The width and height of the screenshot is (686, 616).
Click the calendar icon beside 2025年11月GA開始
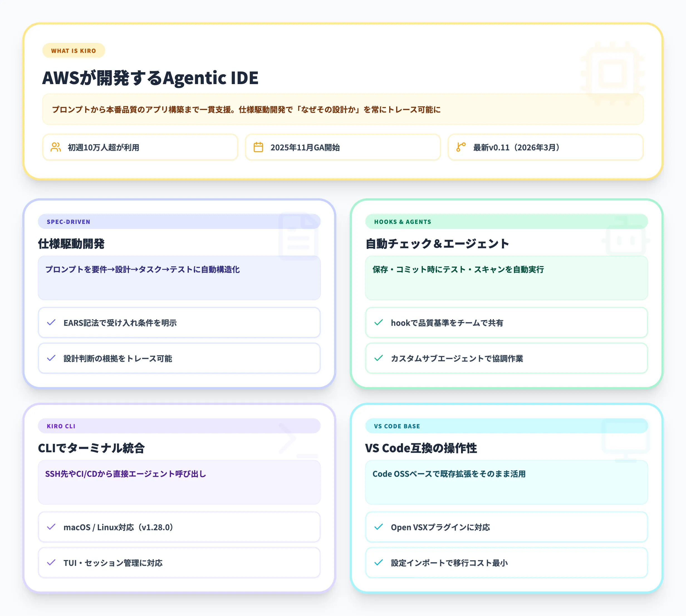pos(258,147)
